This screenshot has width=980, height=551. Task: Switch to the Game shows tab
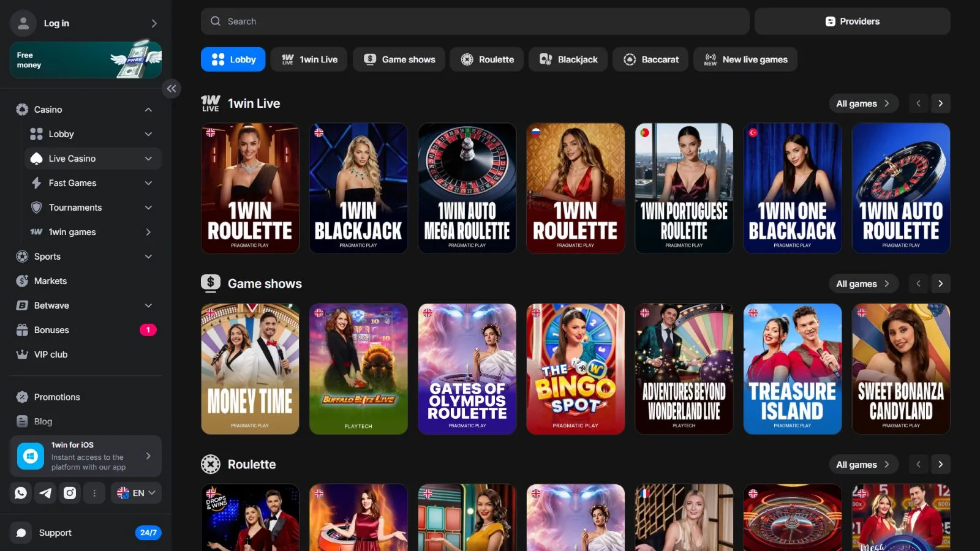click(x=399, y=59)
